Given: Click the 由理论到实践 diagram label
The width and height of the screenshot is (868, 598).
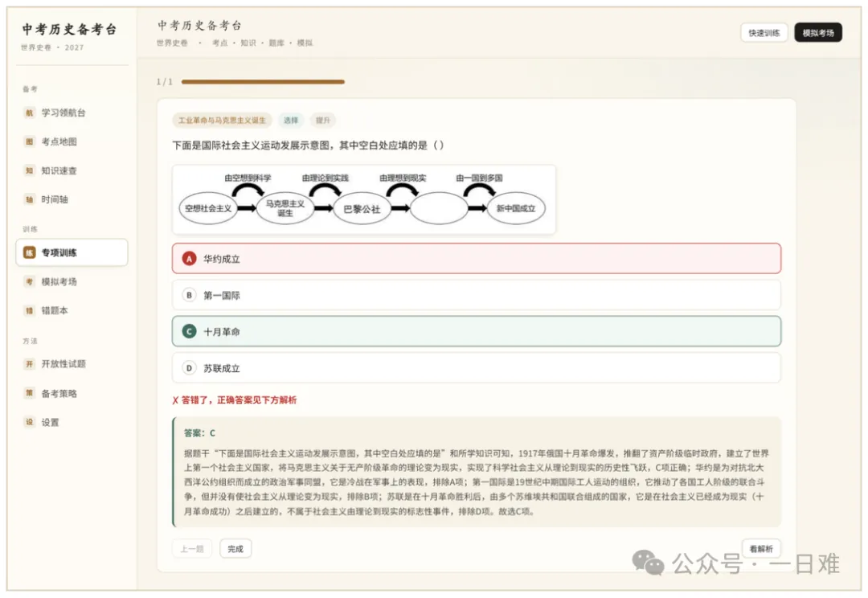Looking at the screenshot, I should 325,178.
